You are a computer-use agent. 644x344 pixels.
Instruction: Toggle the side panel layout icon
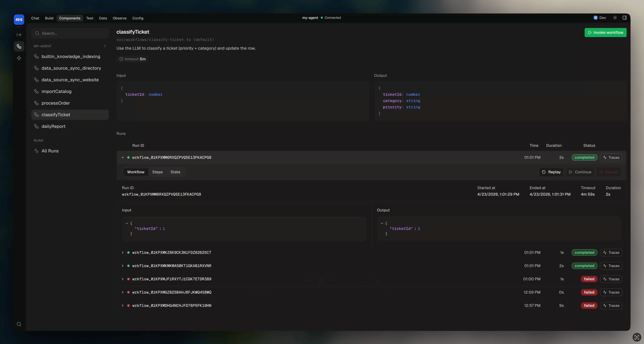coord(624,18)
